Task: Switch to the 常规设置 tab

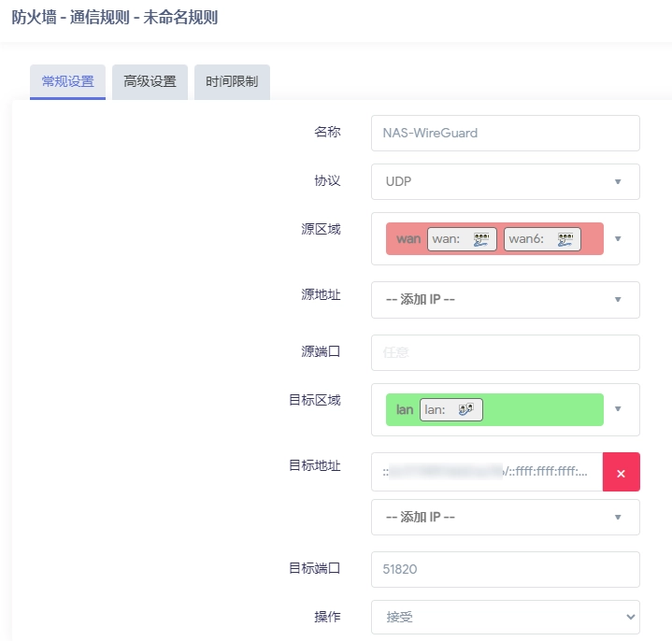Action: pos(67,82)
